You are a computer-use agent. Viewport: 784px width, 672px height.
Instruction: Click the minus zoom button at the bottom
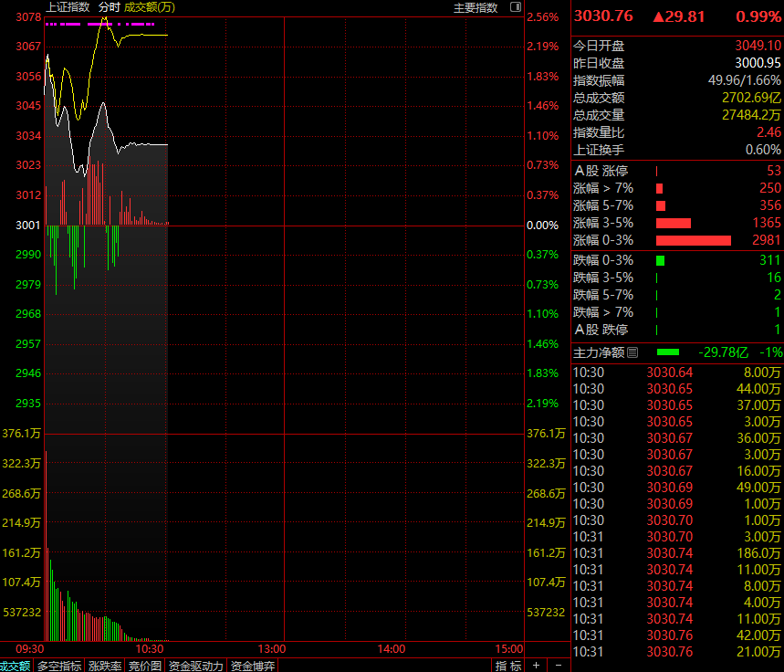[559, 665]
